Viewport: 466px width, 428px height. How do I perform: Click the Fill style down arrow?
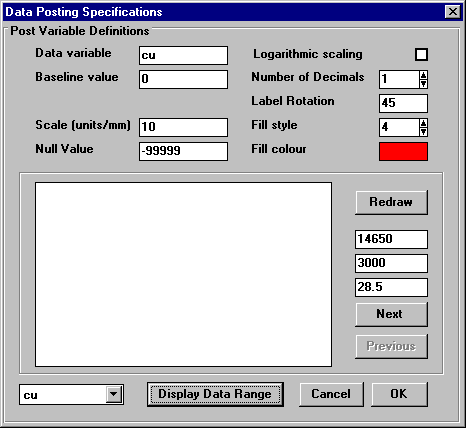pos(423,132)
